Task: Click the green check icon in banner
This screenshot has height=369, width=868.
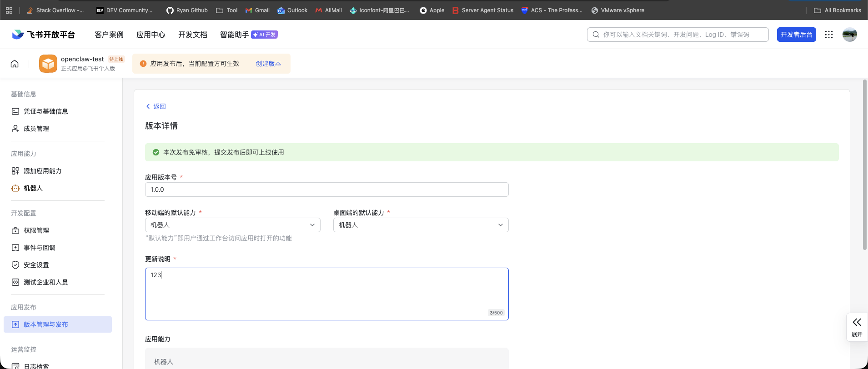Action: click(x=156, y=152)
